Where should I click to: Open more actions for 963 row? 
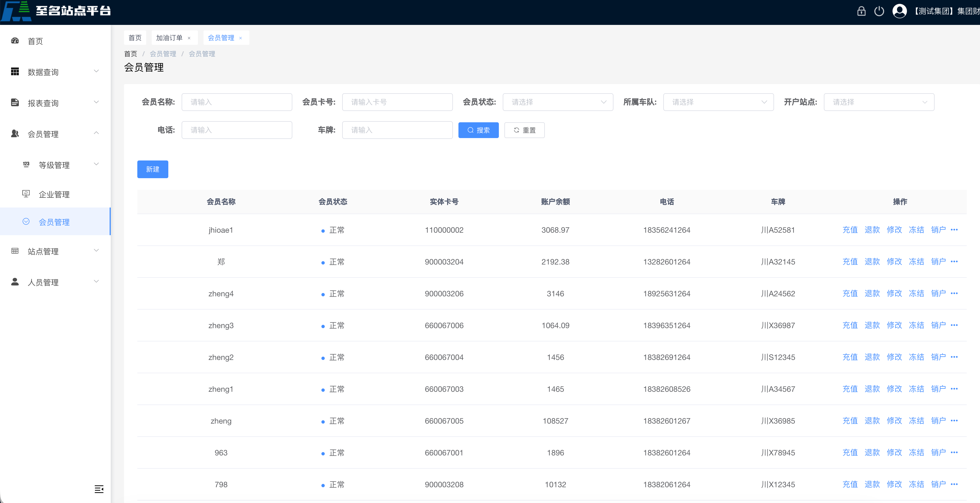coord(954,452)
